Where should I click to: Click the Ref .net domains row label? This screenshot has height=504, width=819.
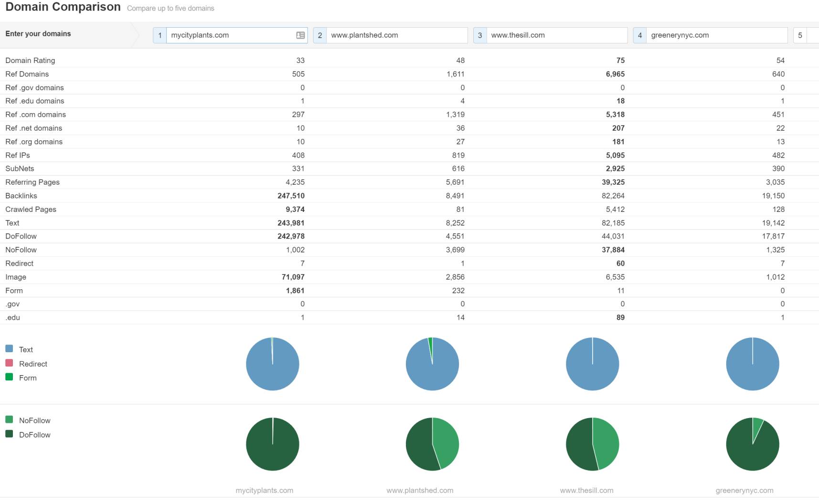[34, 128]
